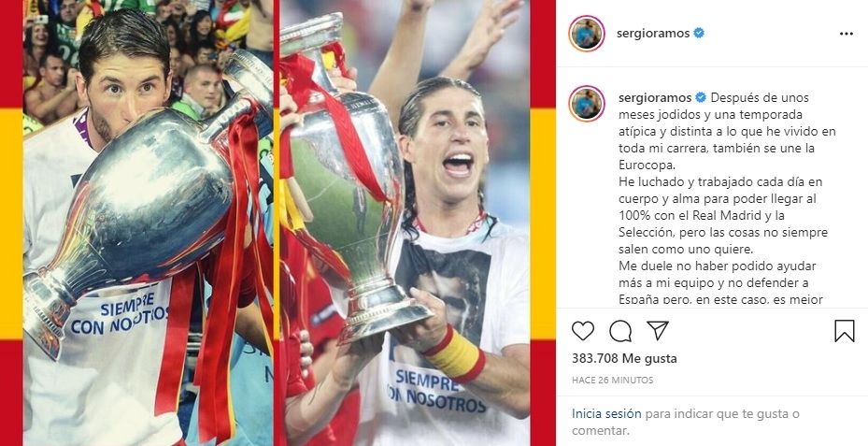Share post with paper plane icon
This screenshot has height=446, width=868.
point(658,331)
